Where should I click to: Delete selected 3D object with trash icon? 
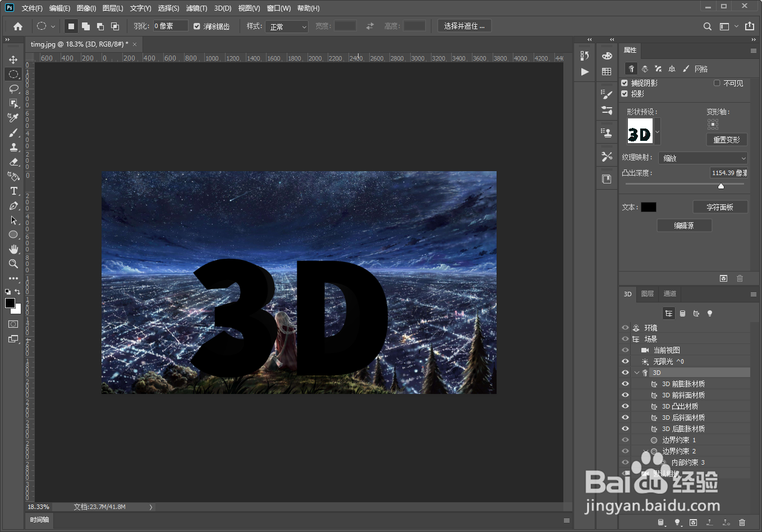742,522
